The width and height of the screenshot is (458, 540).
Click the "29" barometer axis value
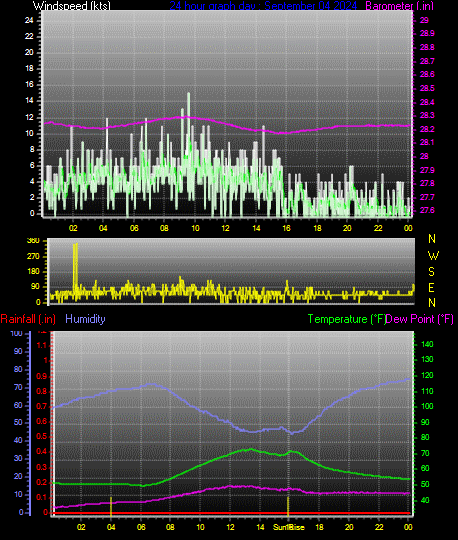[x=424, y=20]
